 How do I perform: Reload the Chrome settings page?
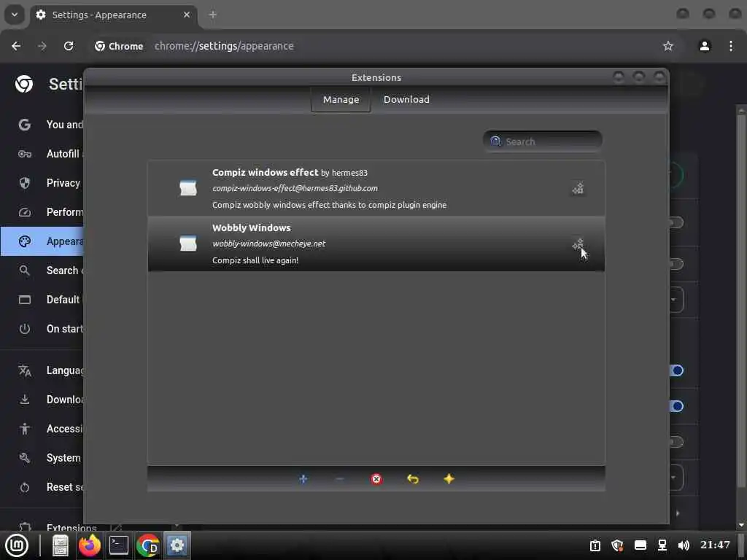coord(69,46)
